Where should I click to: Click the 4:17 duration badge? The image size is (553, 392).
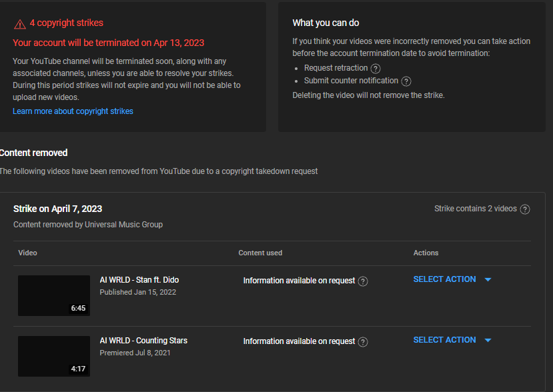(x=78, y=369)
